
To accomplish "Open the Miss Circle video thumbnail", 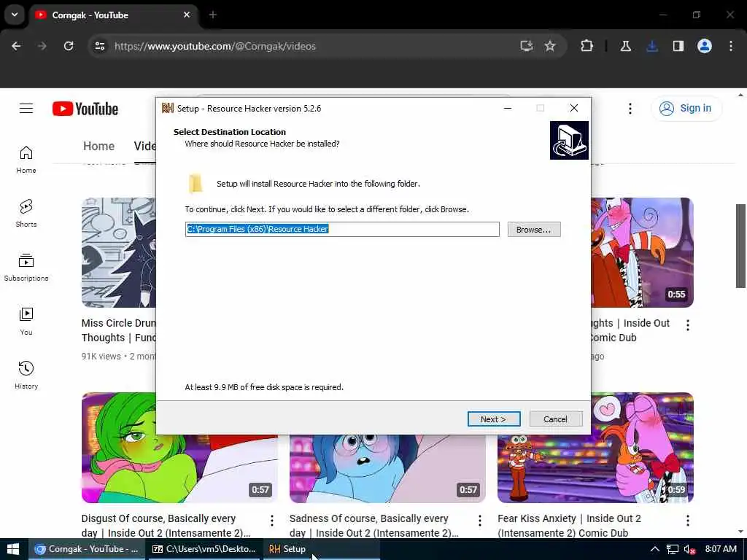I will tap(119, 252).
